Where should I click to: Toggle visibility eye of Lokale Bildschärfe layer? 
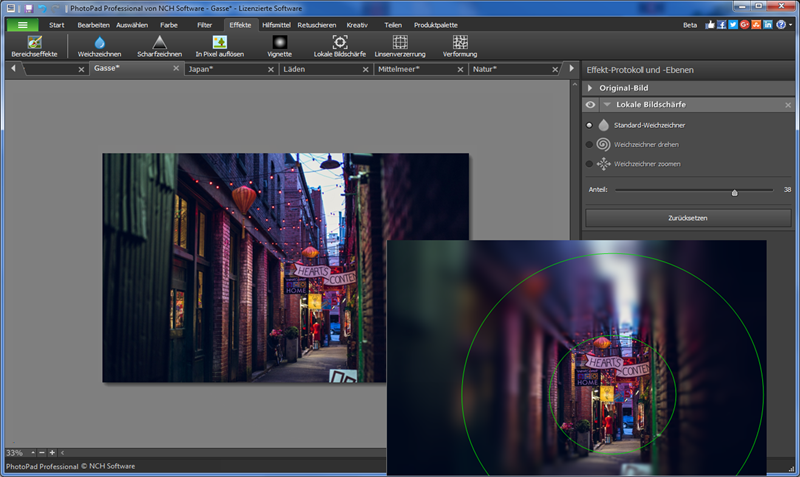[x=590, y=105]
